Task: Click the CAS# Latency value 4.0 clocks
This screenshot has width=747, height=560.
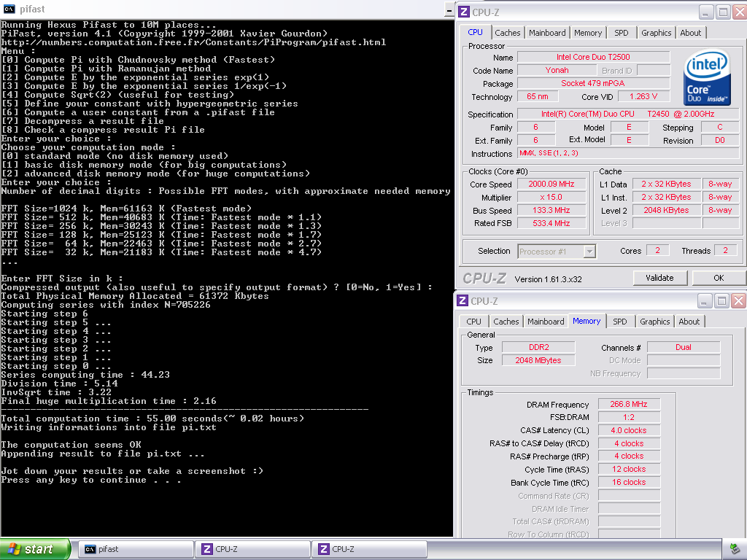Action: [629, 430]
